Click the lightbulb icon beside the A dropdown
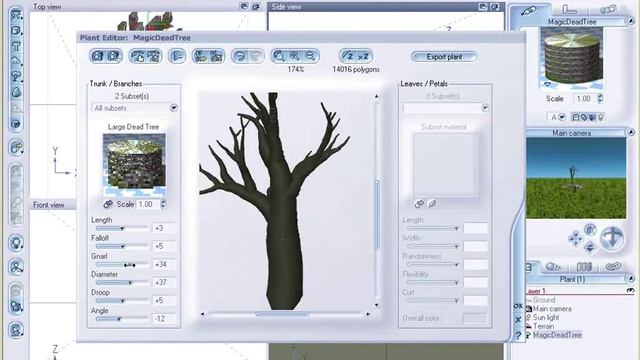This screenshot has width=640, height=360. coord(601,118)
